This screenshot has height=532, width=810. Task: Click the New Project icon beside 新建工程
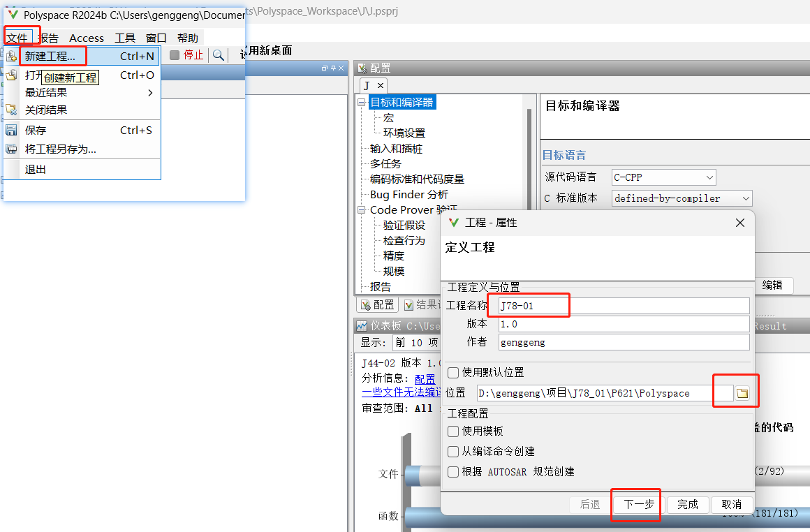(x=11, y=56)
